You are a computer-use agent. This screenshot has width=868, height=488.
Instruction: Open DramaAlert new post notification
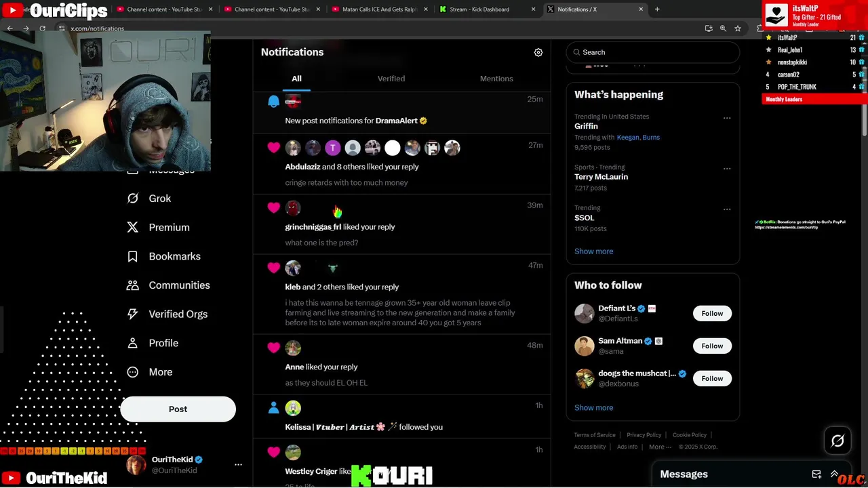[402, 113]
